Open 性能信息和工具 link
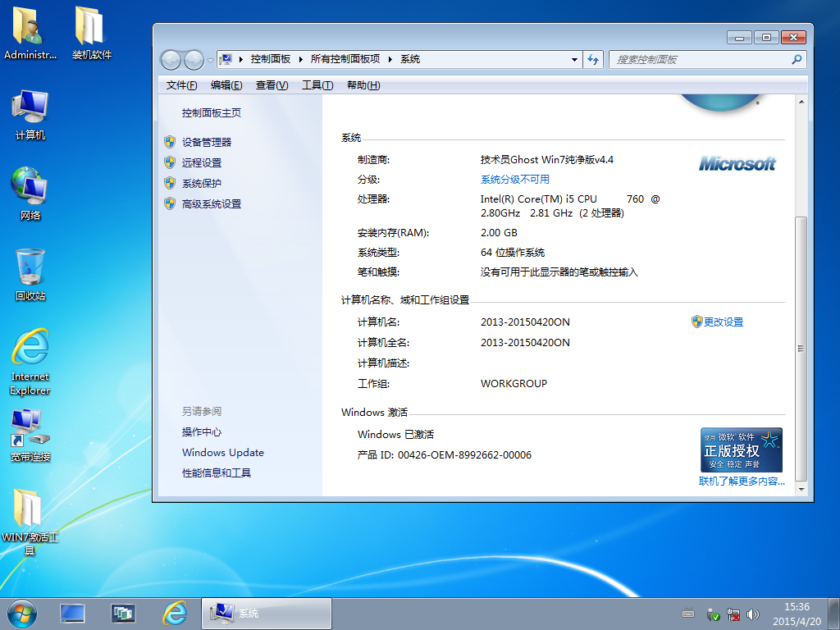840x630 pixels. click(217, 473)
